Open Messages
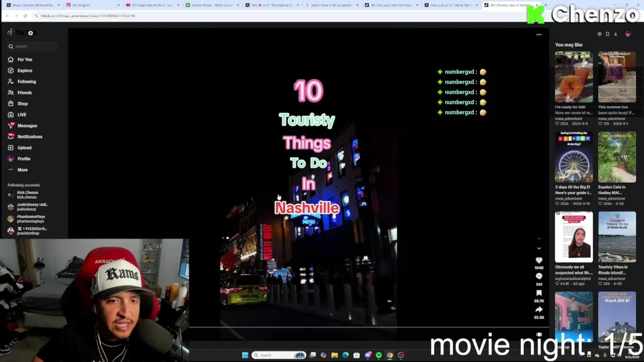The width and height of the screenshot is (644, 362). click(x=23, y=126)
